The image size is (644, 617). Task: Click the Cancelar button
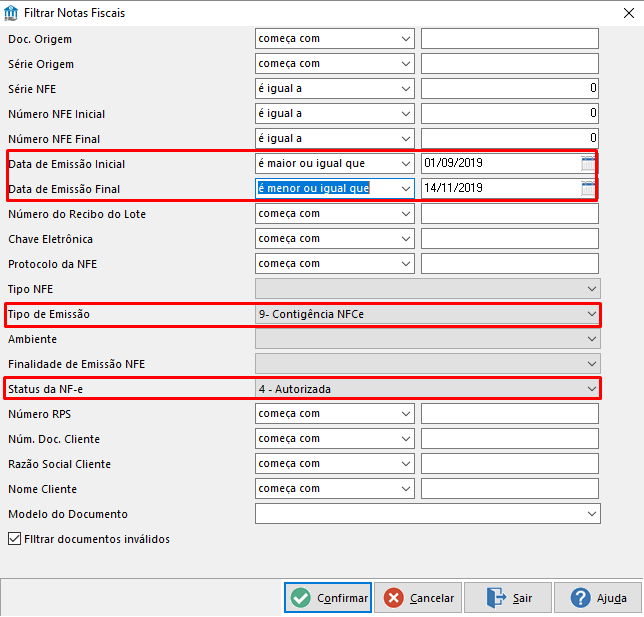[418, 598]
